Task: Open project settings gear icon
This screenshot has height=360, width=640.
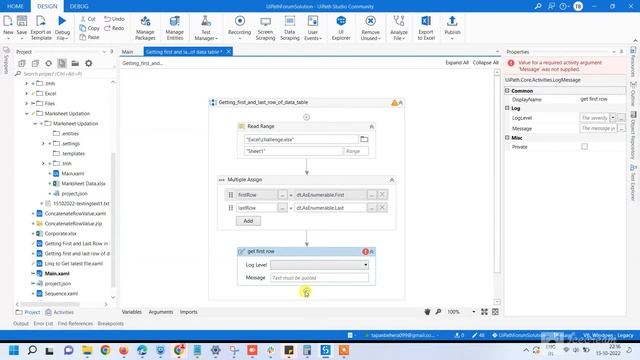Action: tap(89, 63)
